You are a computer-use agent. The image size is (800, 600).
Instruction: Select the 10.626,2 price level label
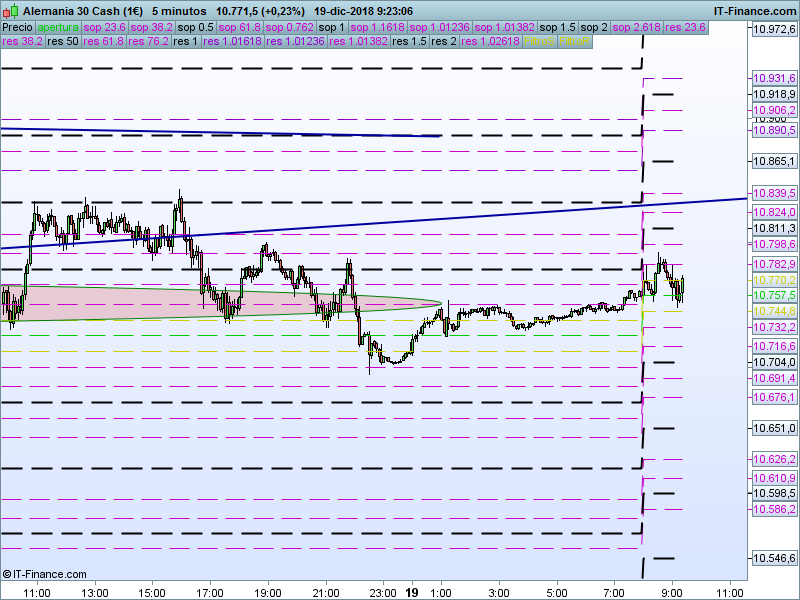[x=774, y=459]
